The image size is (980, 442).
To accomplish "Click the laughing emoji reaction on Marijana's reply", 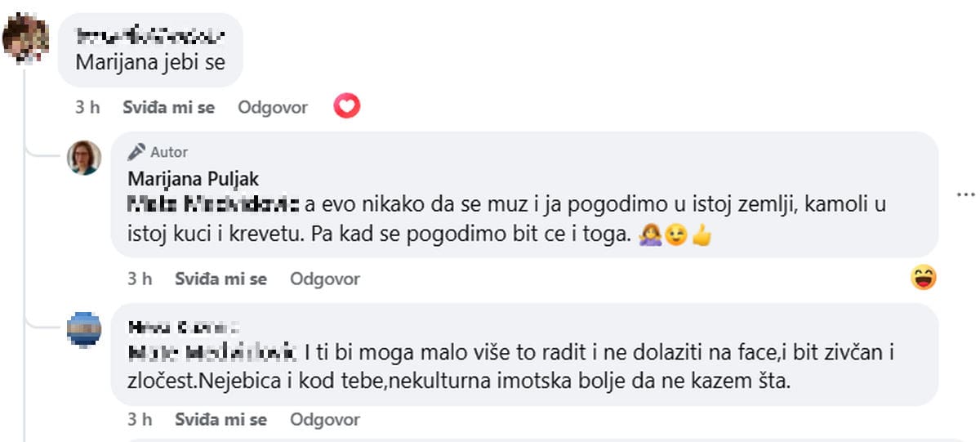I will (924, 278).
